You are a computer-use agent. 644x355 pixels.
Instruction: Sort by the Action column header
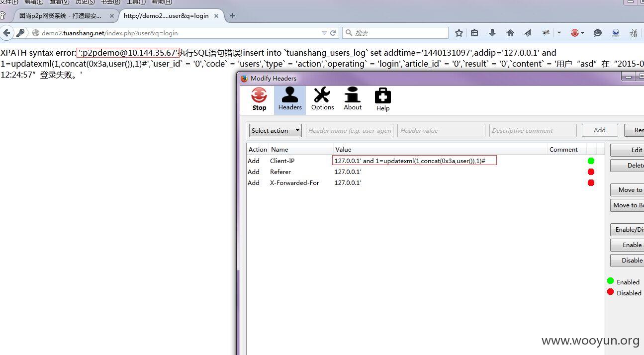tap(258, 149)
